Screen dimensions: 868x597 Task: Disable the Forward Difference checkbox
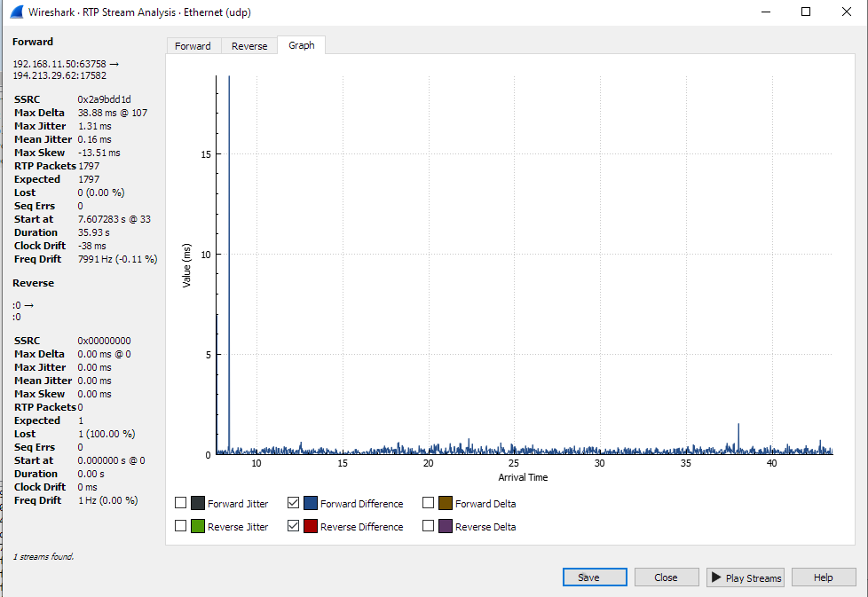tap(294, 503)
